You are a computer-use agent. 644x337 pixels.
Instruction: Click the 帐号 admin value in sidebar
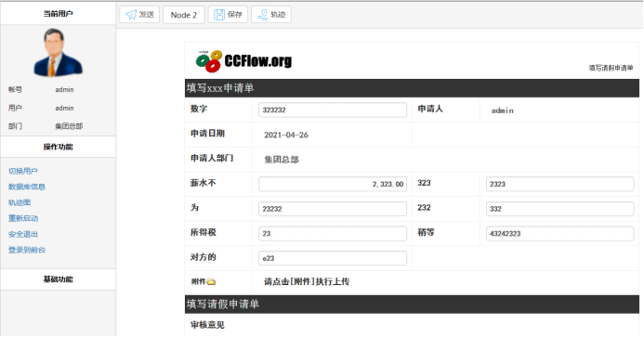64,89
